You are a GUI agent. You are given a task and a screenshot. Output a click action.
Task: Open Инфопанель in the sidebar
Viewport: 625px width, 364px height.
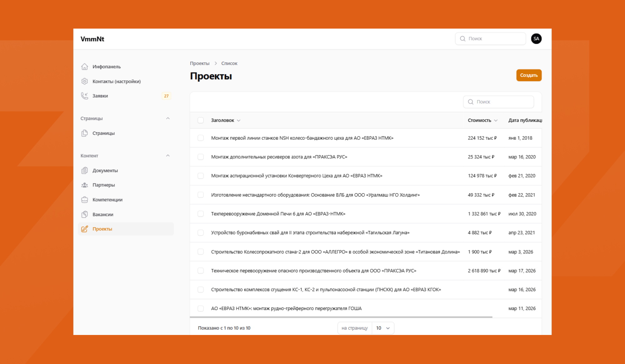click(126, 66)
